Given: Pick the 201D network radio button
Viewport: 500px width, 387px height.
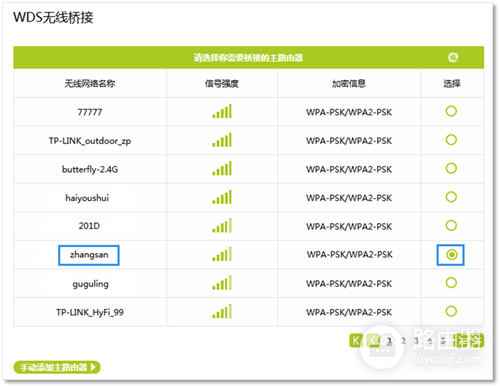Looking at the screenshot, I should pyautogui.click(x=451, y=226).
